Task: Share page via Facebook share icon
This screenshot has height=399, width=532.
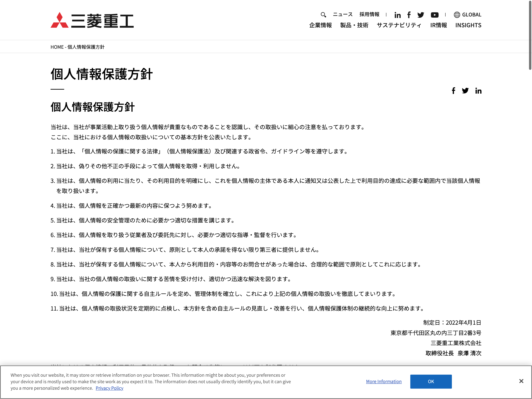Action: pyautogui.click(x=453, y=91)
